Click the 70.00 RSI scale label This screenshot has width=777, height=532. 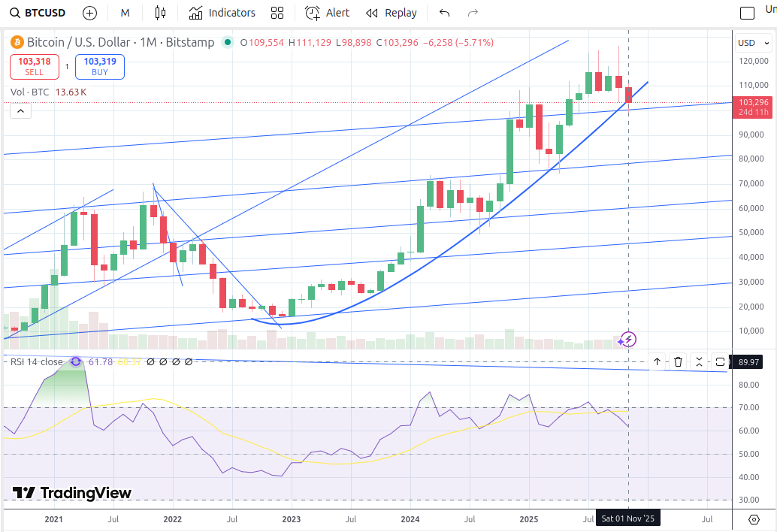tap(748, 408)
